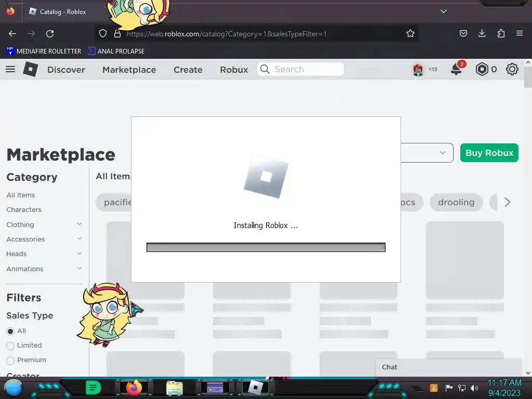Open the Robux balance icon
The image size is (532, 399).
click(x=482, y=69)
